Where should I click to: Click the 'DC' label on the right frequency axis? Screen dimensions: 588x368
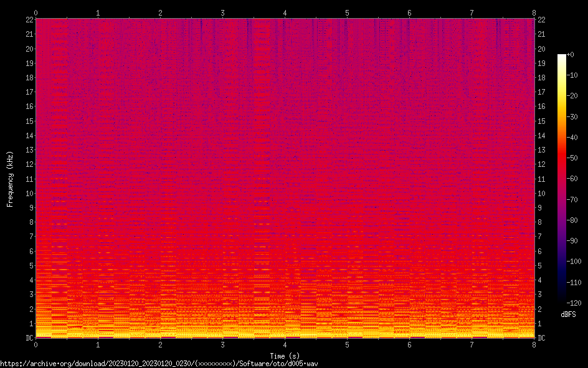(541, 338)
